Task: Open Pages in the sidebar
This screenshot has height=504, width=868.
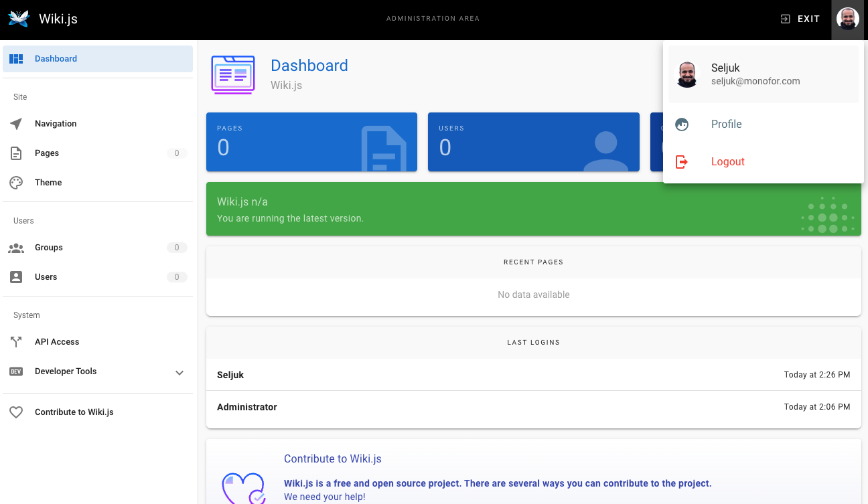Action: tap(47, 153)
